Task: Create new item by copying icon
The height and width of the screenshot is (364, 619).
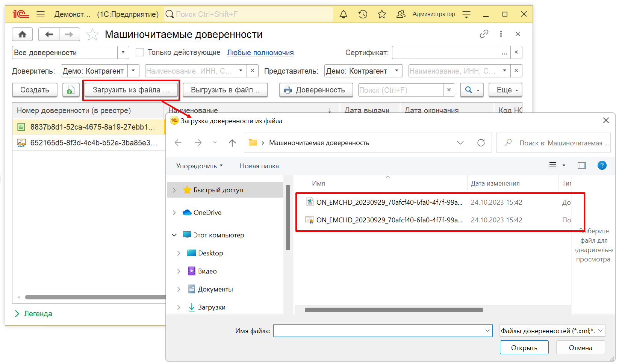Action: [x=71, y=90]
